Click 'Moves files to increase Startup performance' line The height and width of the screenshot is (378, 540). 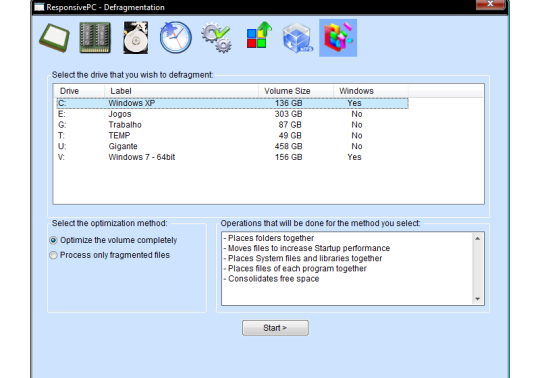point(307,248)
